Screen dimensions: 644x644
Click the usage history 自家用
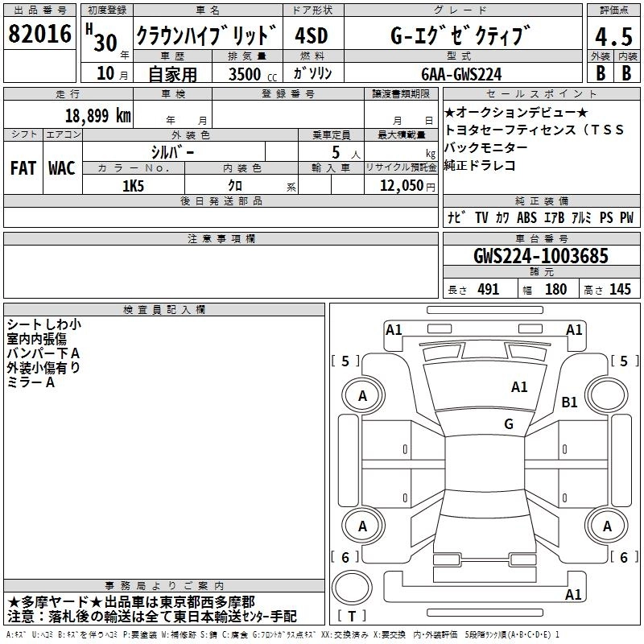click(172, 74)
